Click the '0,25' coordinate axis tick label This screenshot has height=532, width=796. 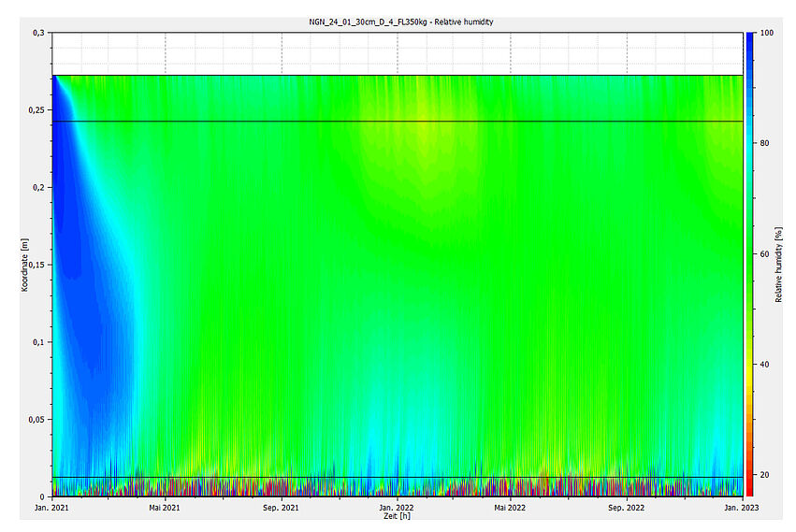pos(36,110)
